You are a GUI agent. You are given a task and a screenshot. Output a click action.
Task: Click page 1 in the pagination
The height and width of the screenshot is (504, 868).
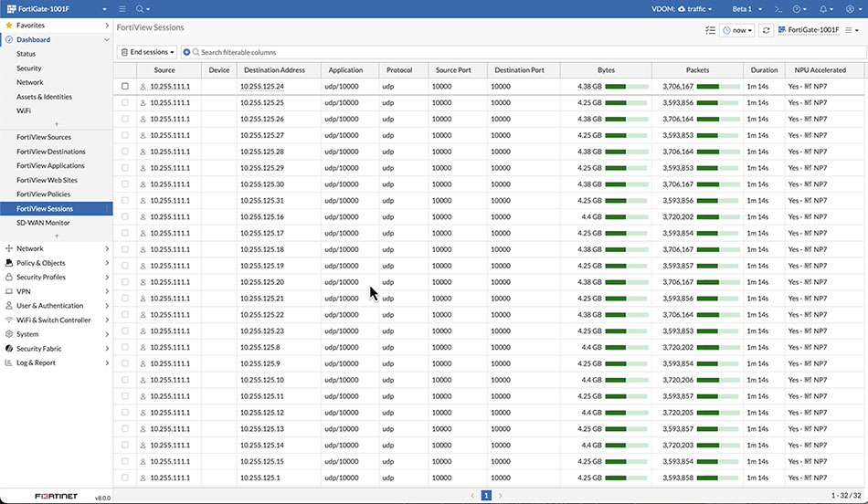point(487,495)
